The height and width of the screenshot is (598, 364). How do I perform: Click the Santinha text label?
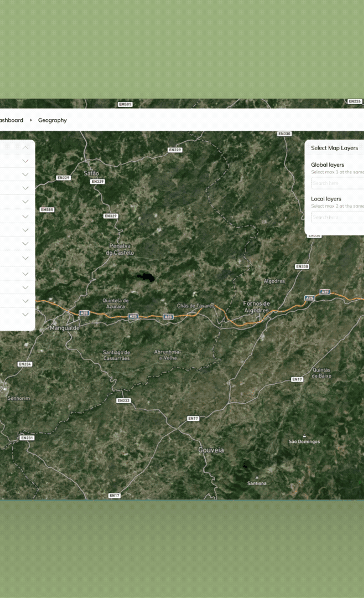257,483
